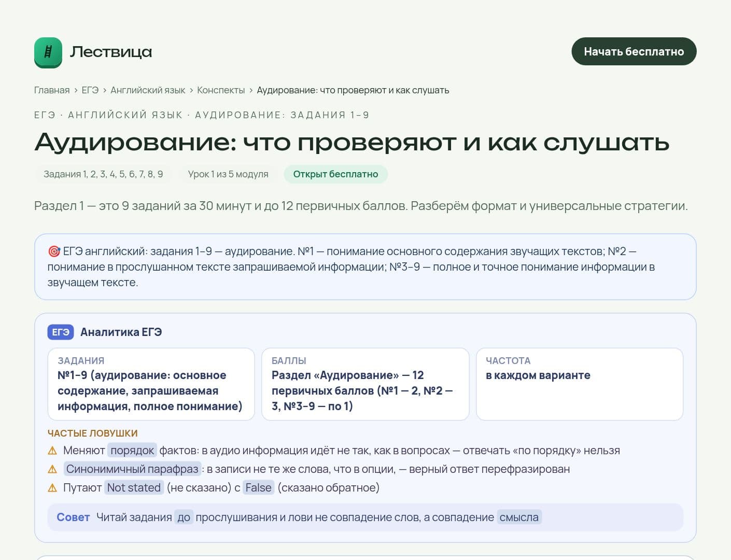The image size is (731, 560).
Task: Go to the ЕГЭ breadcrumb
Action: [90, 90]
